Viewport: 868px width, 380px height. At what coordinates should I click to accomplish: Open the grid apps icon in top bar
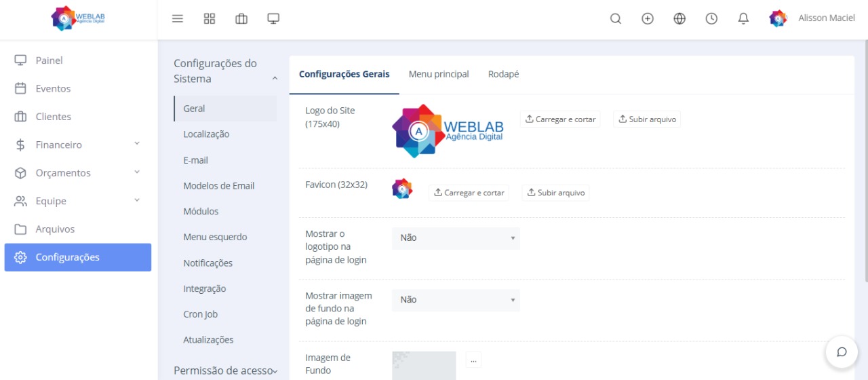[x=210, y=19]
